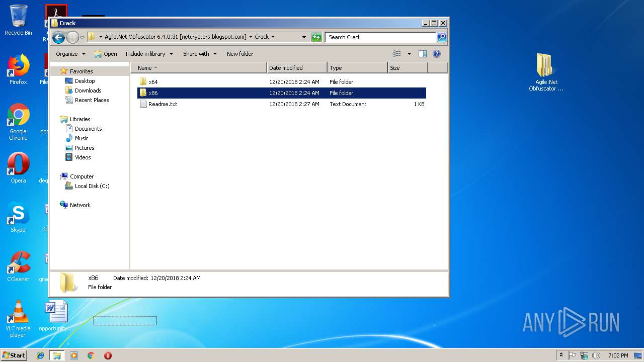Select the x86 folder row

click(x=282, y=93)
